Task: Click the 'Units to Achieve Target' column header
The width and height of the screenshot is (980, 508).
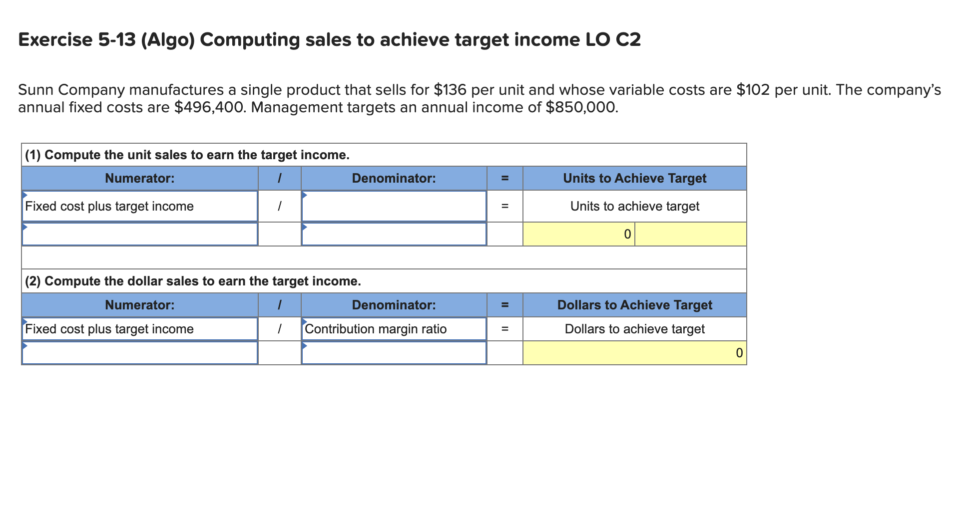Action: coord(634,178)
